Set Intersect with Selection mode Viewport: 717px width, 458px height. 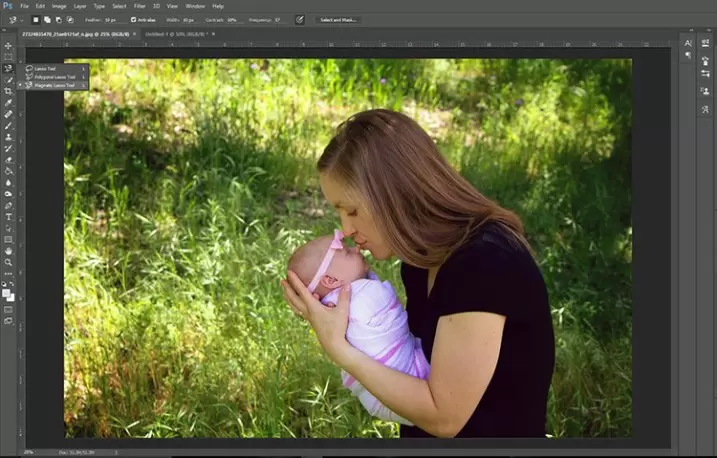(x=70, y=20)
